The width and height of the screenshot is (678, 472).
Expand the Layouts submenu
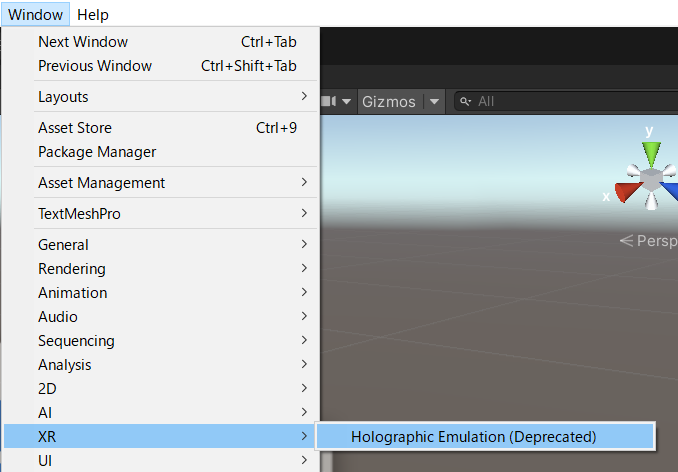(160, 97)
